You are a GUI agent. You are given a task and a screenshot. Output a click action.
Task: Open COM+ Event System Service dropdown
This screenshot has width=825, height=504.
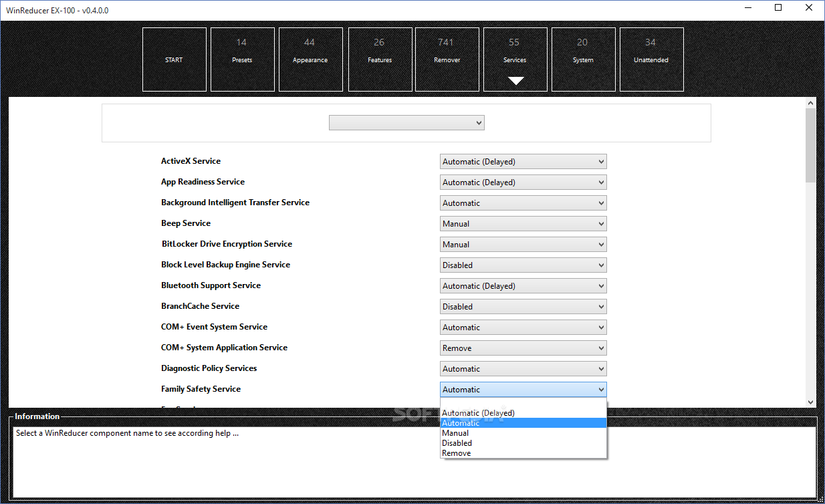[523, 328]
